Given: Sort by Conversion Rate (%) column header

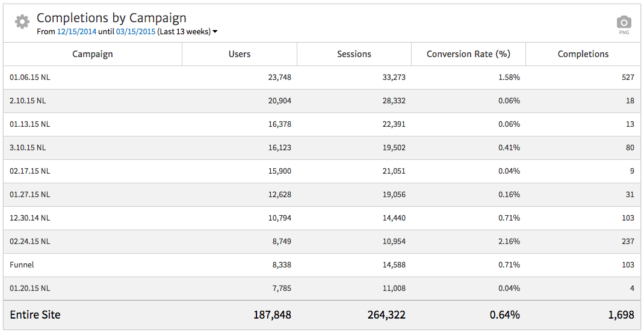Looking at the screenshot, I should (x=468, y=54).
